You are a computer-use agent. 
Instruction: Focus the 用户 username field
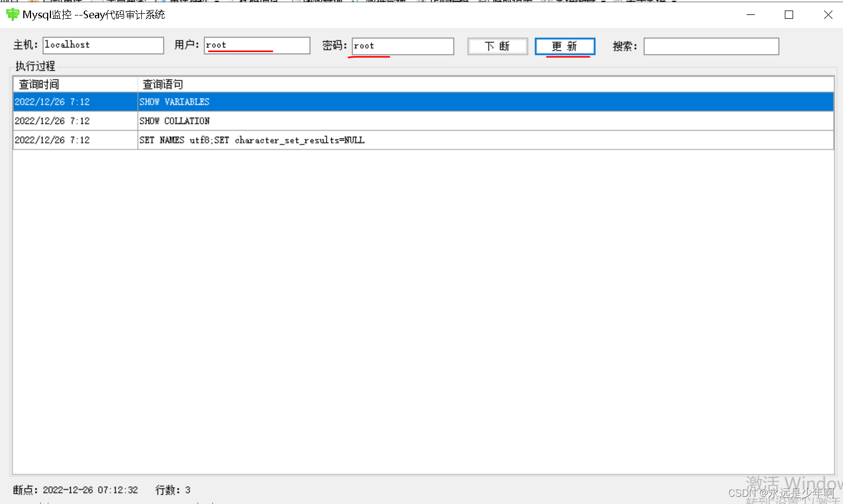click(x=257, y=45)
